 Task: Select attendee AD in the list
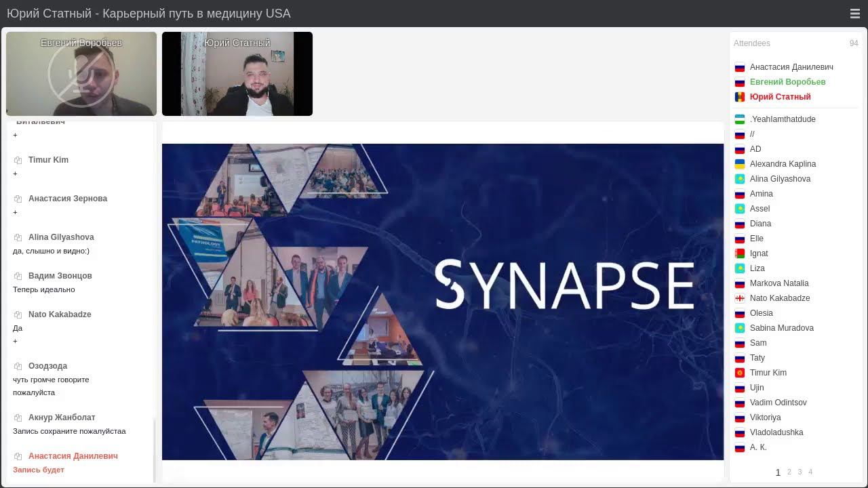click(755, 149)
